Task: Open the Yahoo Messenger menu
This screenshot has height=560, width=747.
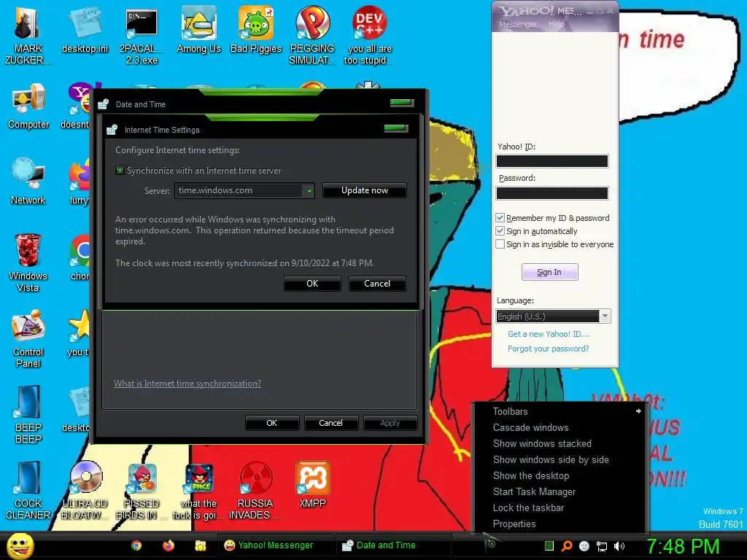Action: (517, 24)
